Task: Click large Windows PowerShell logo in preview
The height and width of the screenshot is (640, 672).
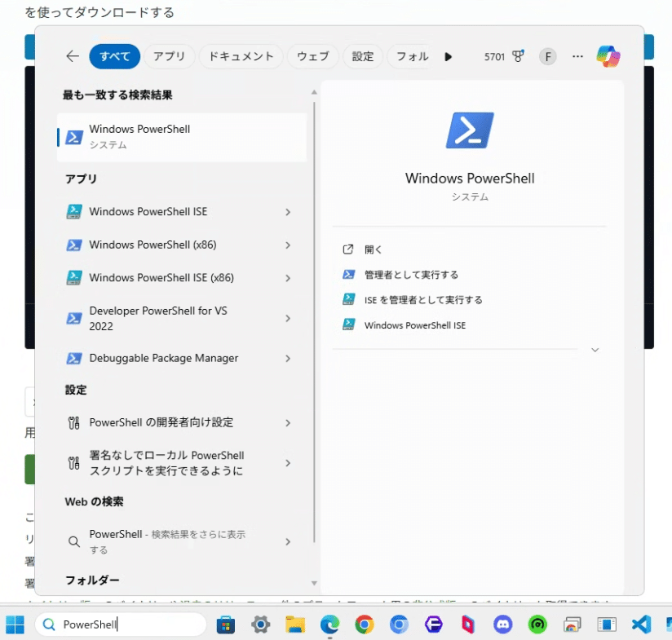Action: pyautogui.click(x=470, y=130)
